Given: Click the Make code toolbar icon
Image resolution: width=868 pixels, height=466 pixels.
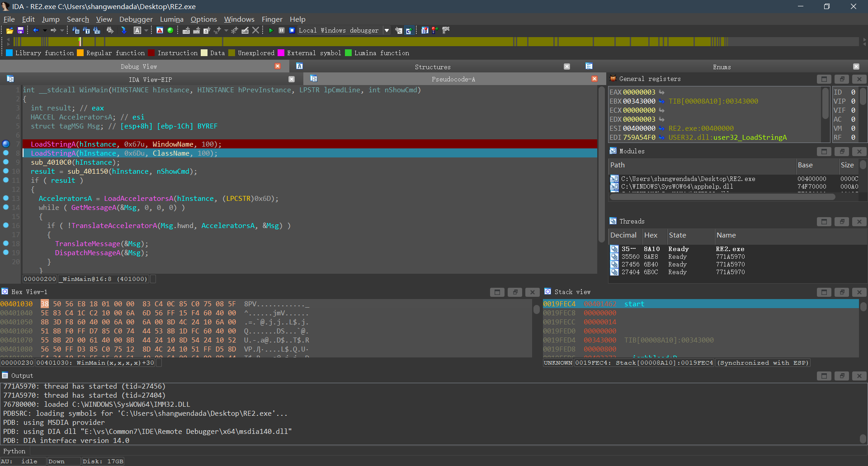Looking at the screenshot, I should point(186,30).
